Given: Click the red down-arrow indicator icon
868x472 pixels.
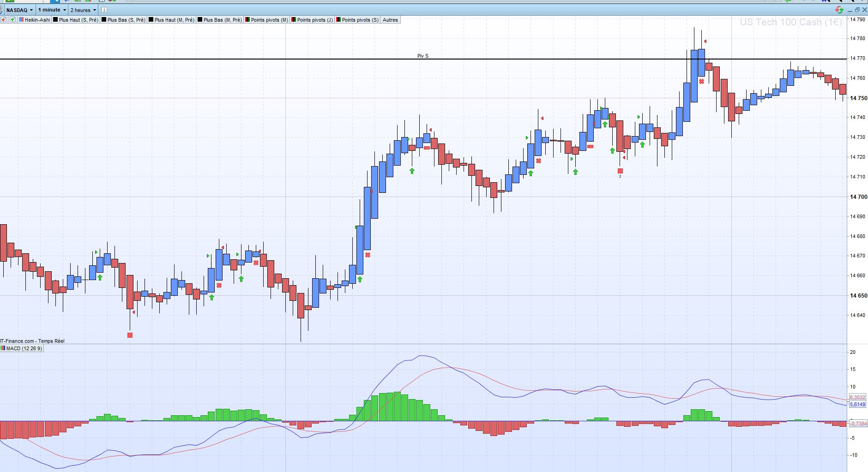Looking at the screenshot, I should click(x=4, y=20).
